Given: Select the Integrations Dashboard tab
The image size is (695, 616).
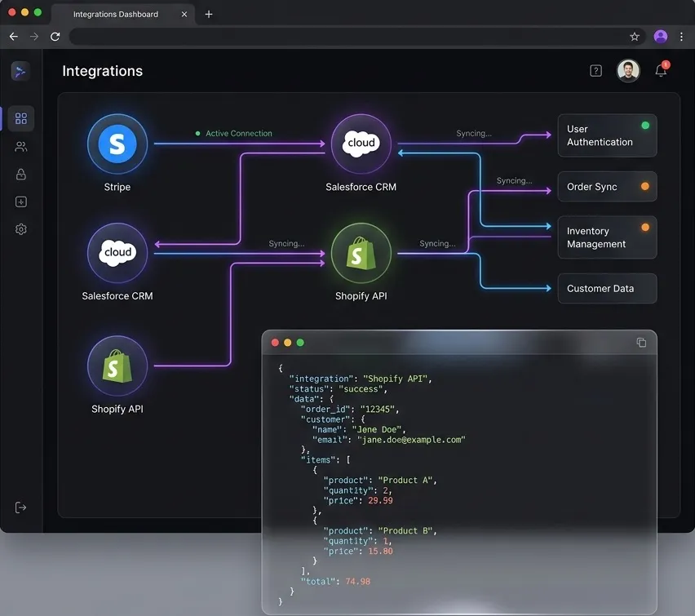Looking at the screenshot, I should tap(123, 14).
